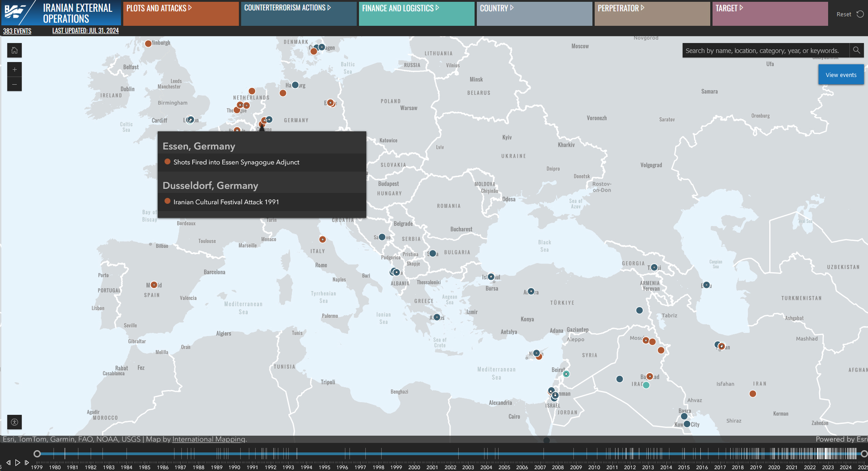Click the search magnifier icon
The height and width of the screenshot is (471, 868).
pos(856,50)
